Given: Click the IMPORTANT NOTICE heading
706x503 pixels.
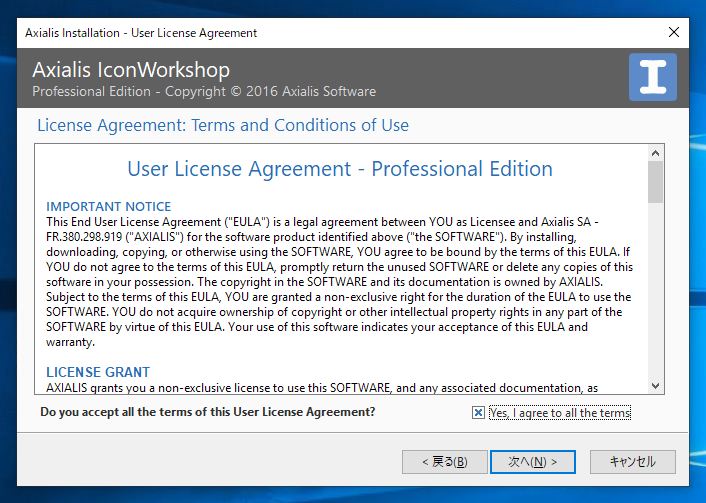Looking at the screenshot, I should point(109,207).
